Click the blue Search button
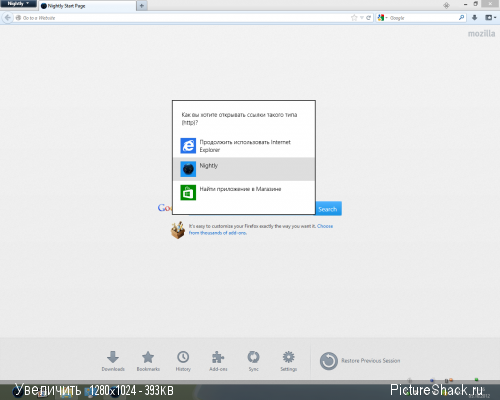Image resolution: width=500 pixels, height=400 pixels. (x=328, y=209)
